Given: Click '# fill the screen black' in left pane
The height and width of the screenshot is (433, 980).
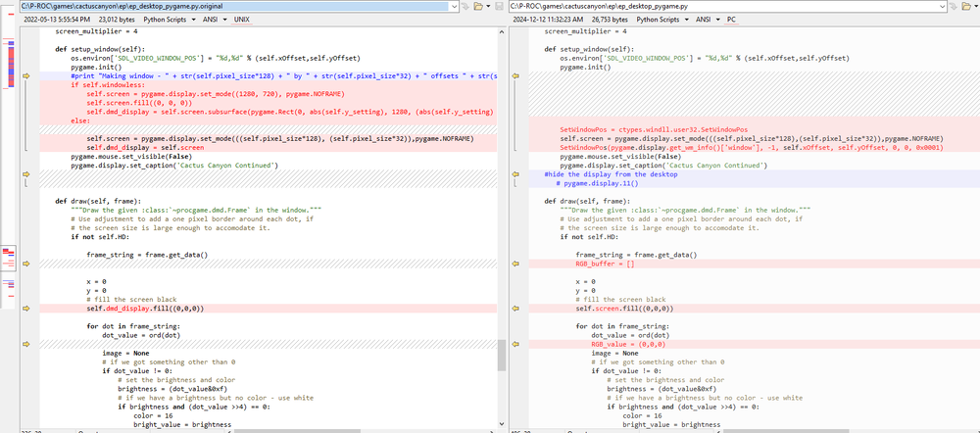Looking at the screenshot, I should (x=131, y=300).
